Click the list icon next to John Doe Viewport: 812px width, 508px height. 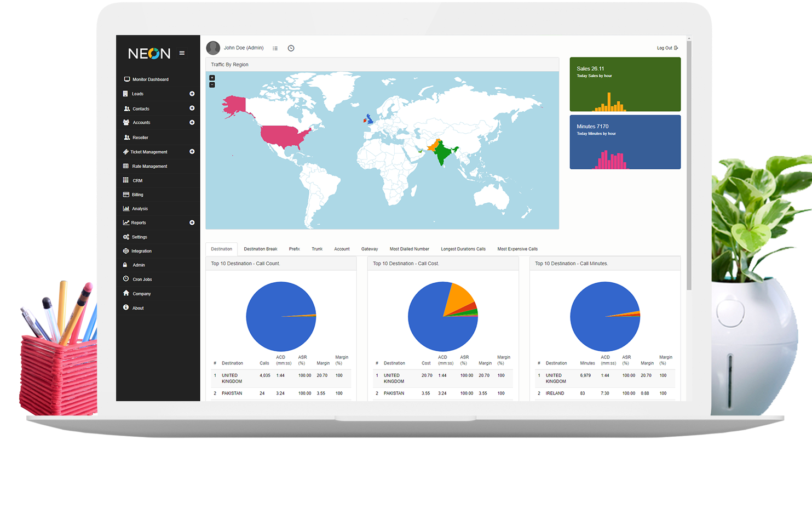point(275,48)
